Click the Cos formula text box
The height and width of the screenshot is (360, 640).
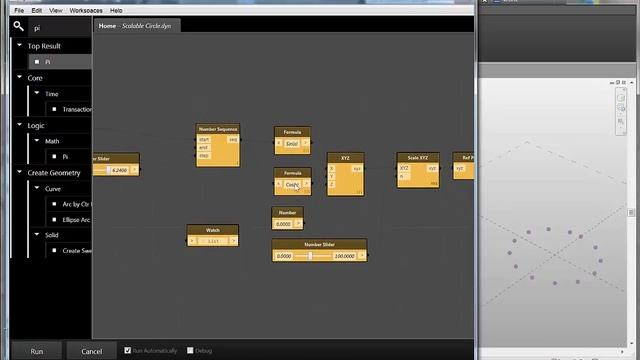click(292, 185)
